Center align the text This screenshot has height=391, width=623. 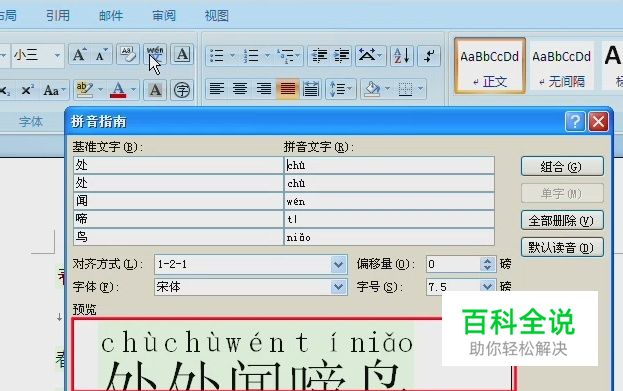[x=240, y=89]
